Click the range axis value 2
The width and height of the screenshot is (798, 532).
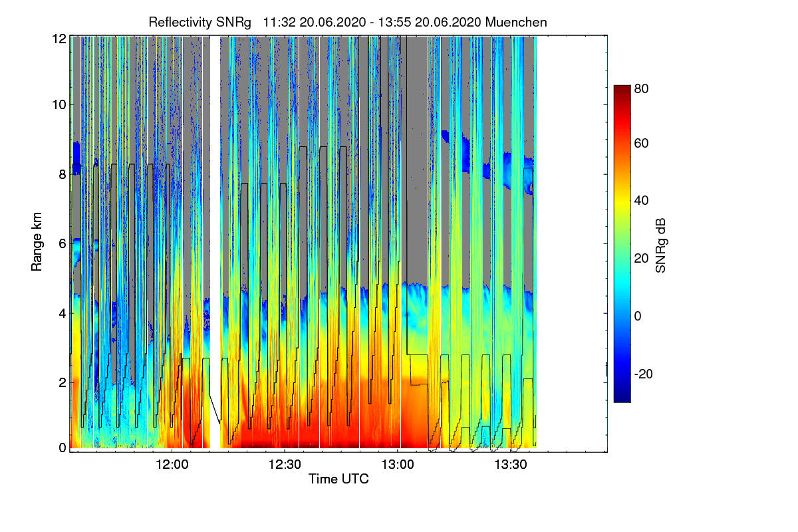63,382
